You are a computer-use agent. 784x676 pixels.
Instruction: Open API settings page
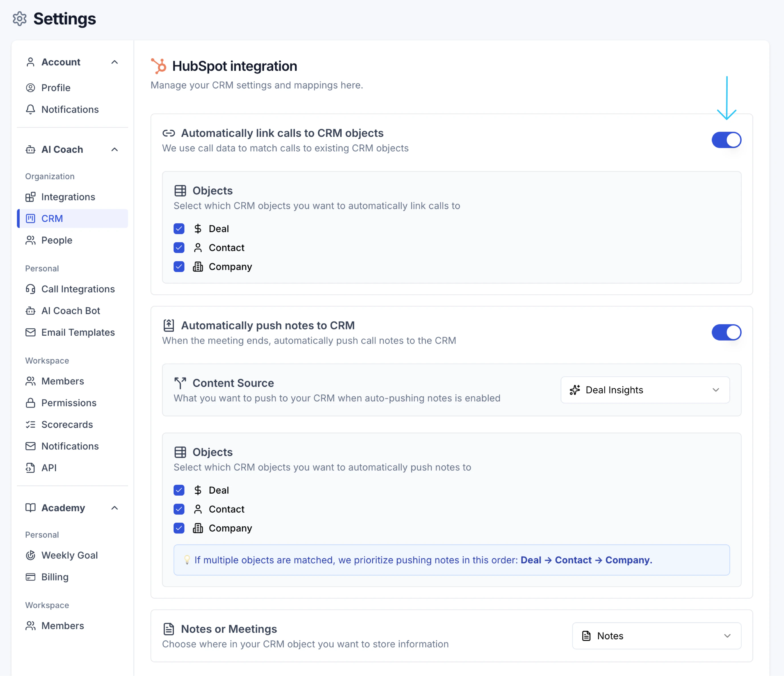[72, 468]
